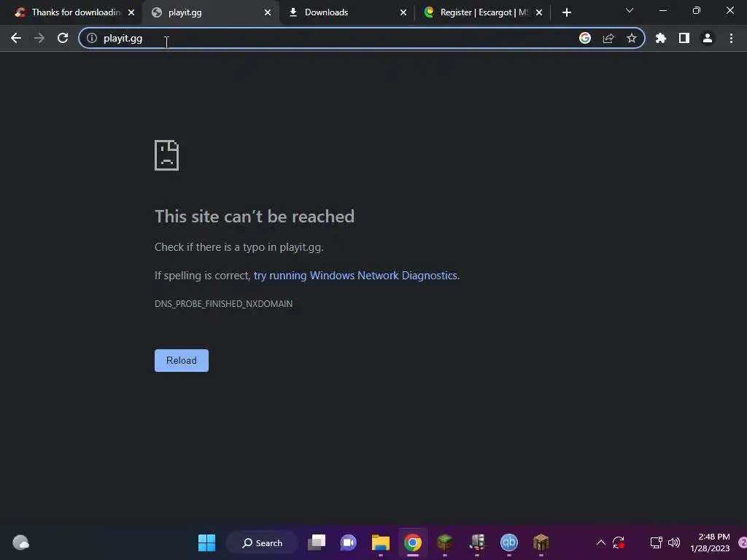Click the sad page error icon

point(167,155)
